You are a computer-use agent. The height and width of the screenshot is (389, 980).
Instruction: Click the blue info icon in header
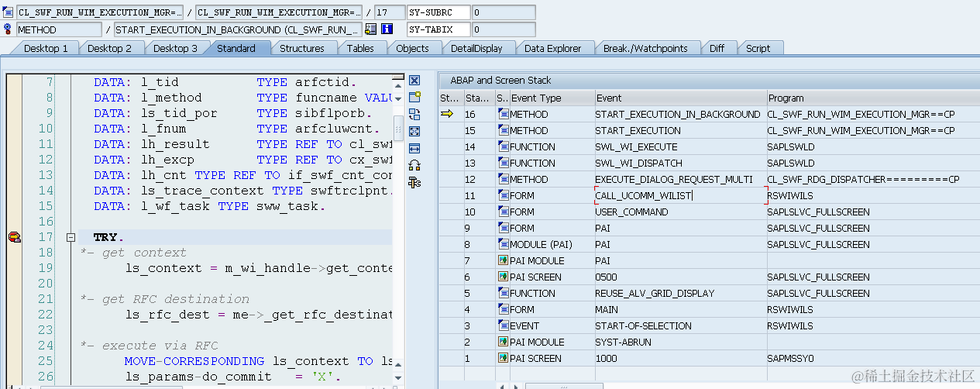pyautogui.click(x=387, y=29)
